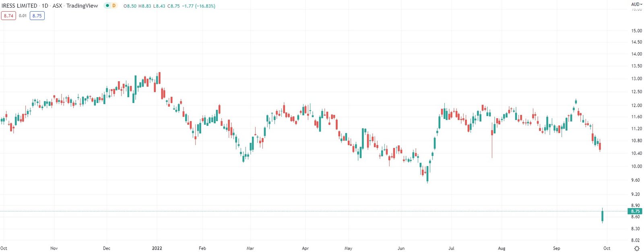Open the AUD currency dropdown
This screenshot has height=252, width=644.
tap(637, 4)
